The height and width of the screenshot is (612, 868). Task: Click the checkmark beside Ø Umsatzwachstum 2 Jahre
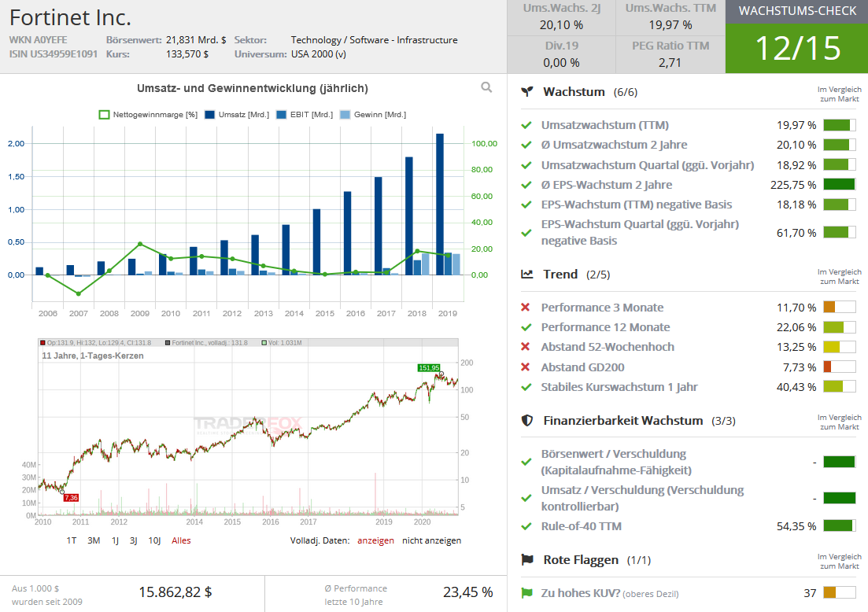526,145
